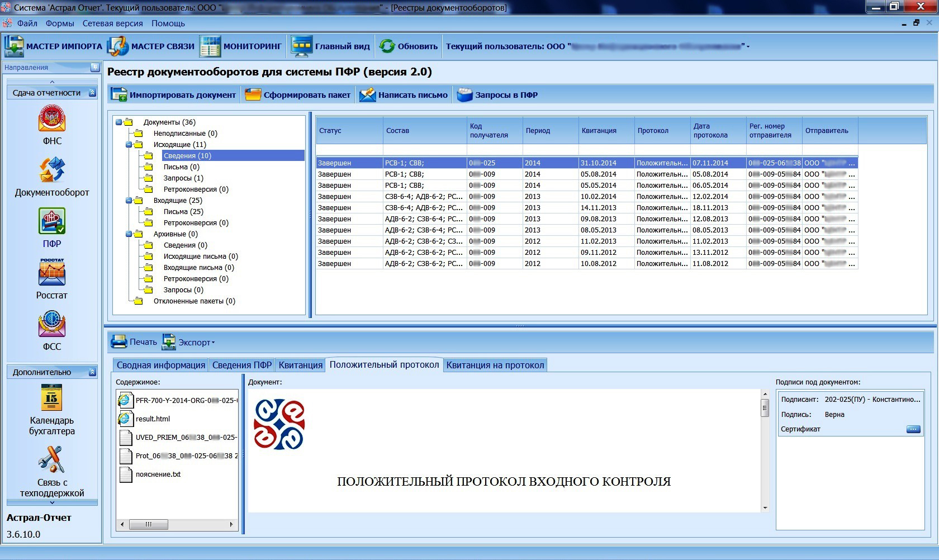Open the Росстат sidebar icon
The image size is (939, 560).
click(52, 272)
